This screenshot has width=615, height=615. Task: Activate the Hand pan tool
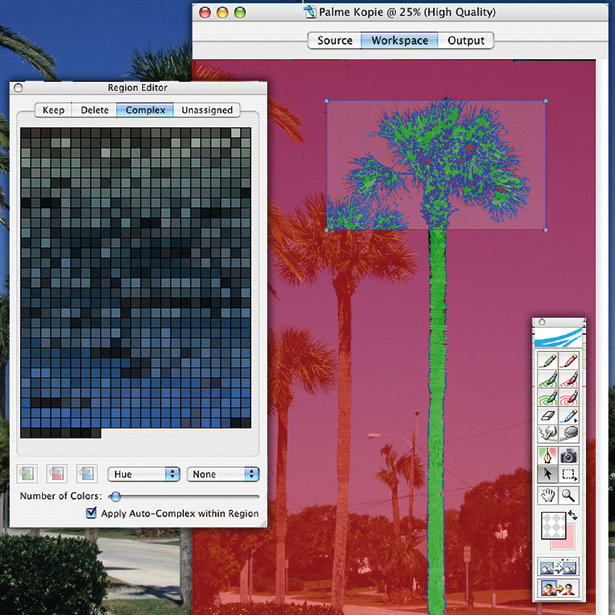[547, 495]
